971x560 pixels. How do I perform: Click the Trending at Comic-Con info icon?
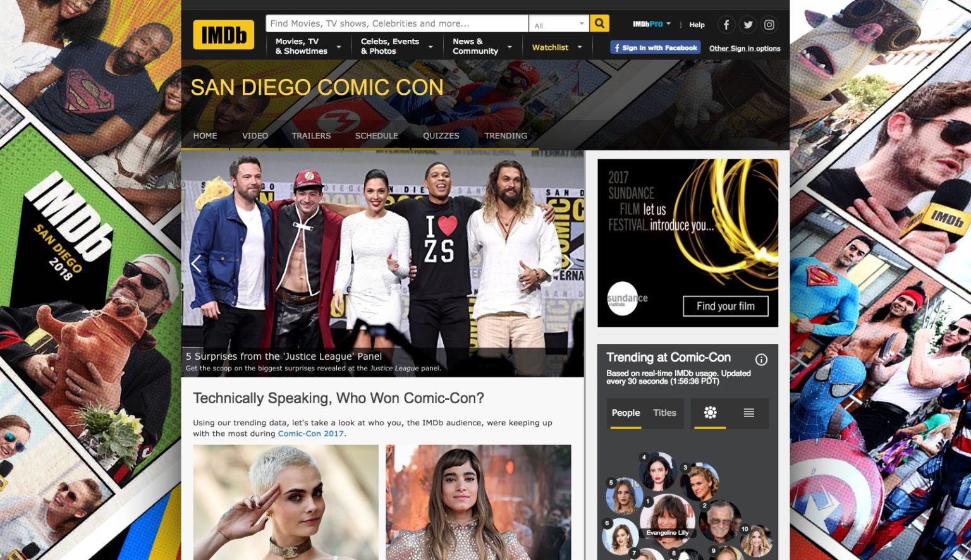point(762,360)
